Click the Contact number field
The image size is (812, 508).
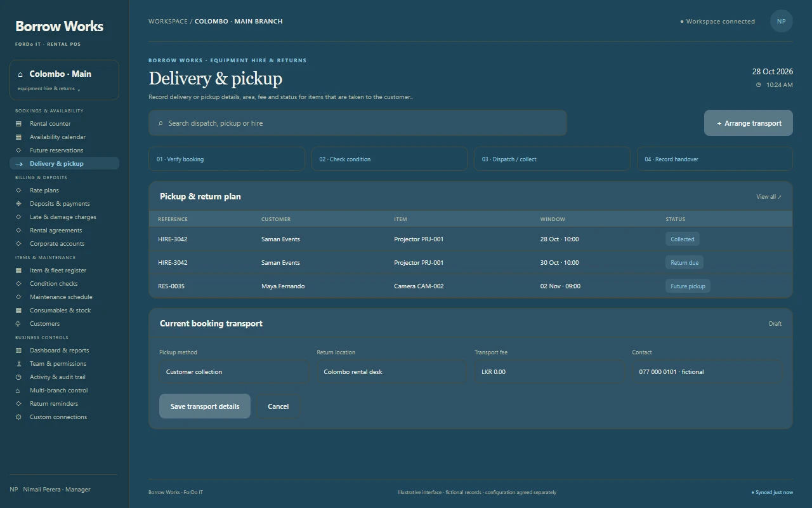tap(707, 372)
